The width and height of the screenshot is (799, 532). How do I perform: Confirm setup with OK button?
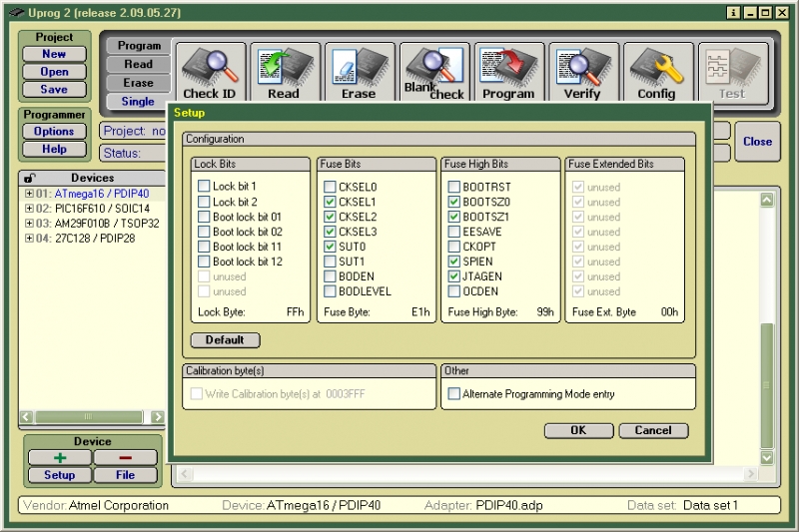578,430
